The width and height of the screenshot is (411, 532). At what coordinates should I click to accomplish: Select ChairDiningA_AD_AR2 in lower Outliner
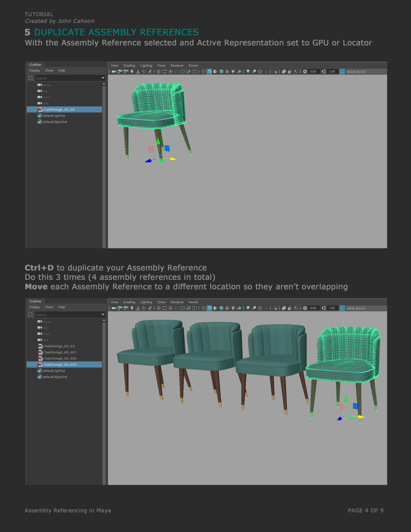[x=60, y=358]
